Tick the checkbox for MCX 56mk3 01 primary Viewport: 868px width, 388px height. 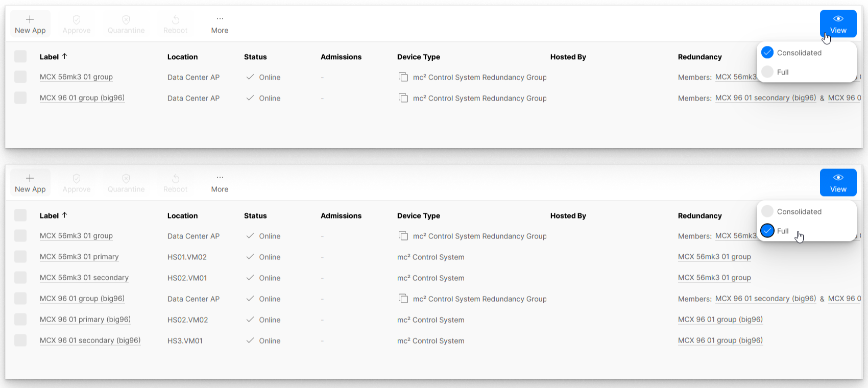(x=20, y=257)
